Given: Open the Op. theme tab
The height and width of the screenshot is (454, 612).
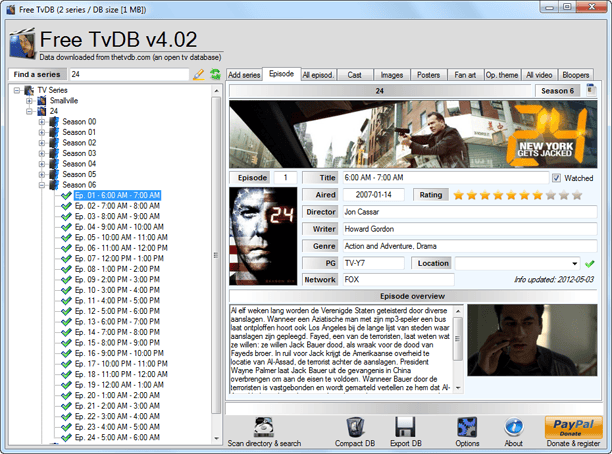Looking at the screenshot, I should point(502,75).
